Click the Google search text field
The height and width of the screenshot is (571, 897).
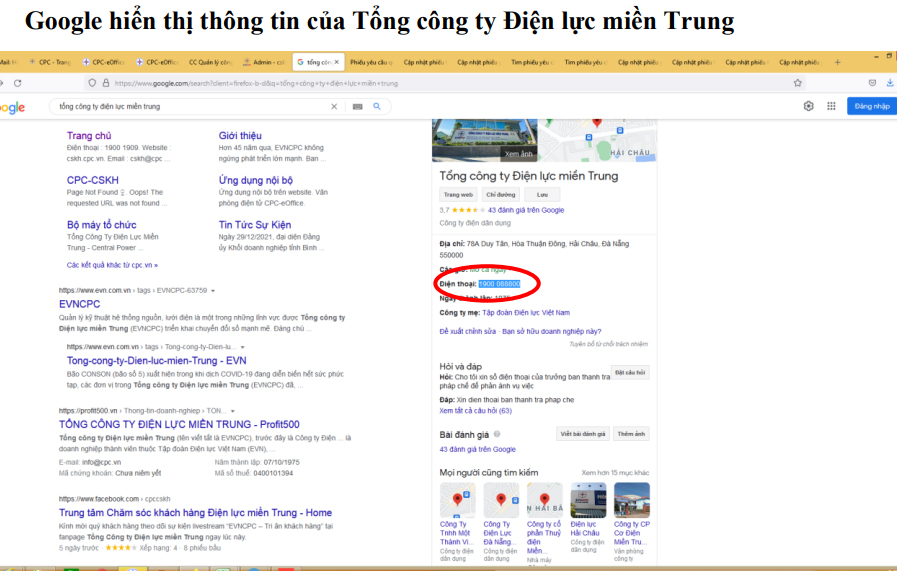193,106
